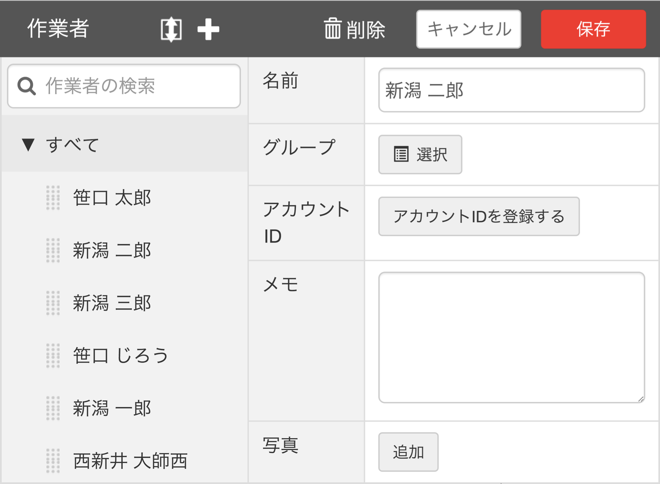Select 笹口 太郎 in worker list

112,198
